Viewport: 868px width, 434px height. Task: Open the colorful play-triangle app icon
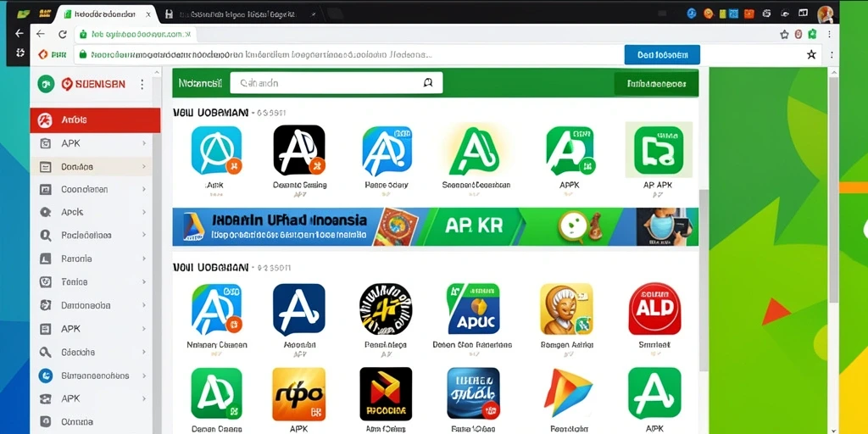pyautogui.click(x=567, y=393)
